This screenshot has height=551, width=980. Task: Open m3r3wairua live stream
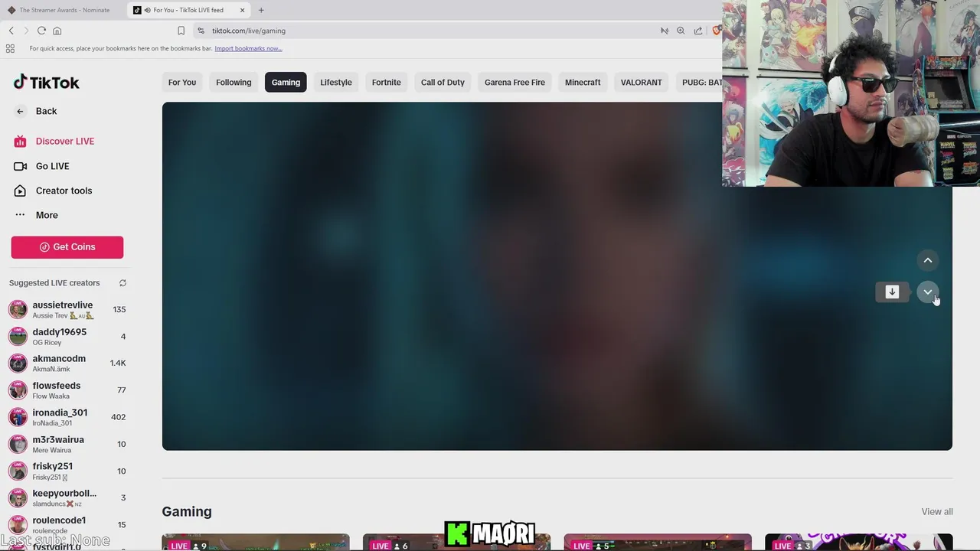point(67,444)
